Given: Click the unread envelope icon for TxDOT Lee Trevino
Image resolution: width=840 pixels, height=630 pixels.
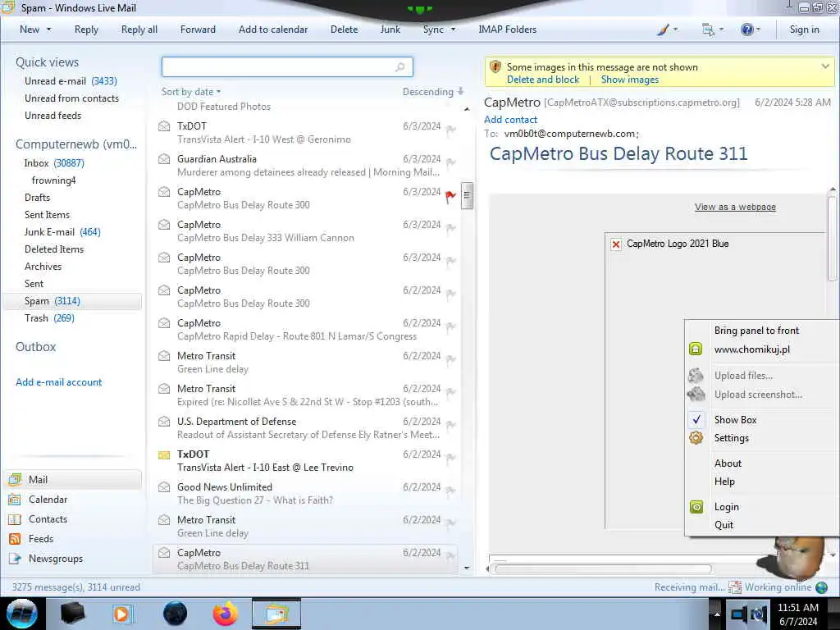Looking at the screenshot, I should 164,454.
